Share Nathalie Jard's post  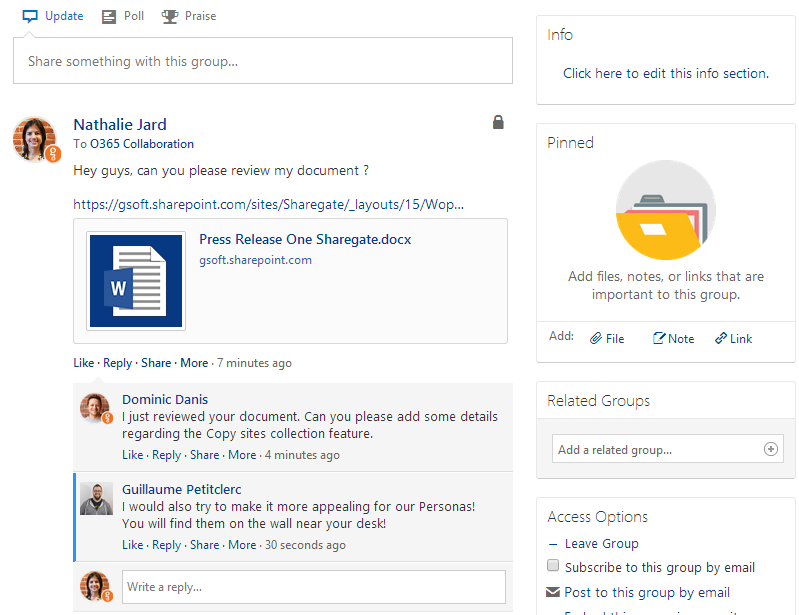[156, 363]
